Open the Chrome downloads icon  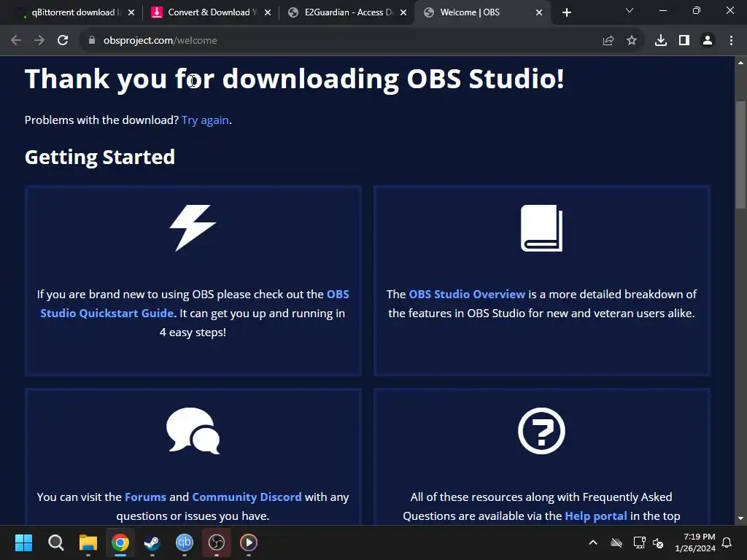661,41
